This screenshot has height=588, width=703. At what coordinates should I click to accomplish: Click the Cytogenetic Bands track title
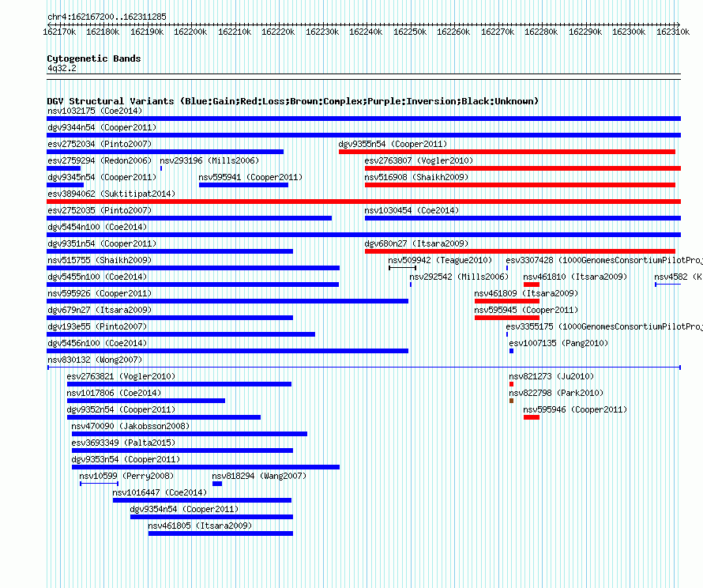[94, 58]
